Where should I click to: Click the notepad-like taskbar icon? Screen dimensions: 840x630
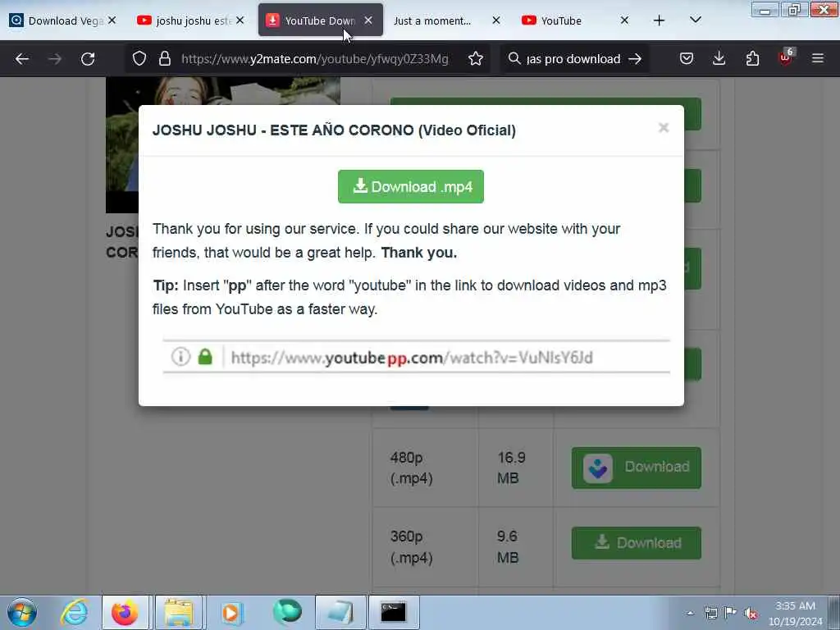click(x=340, y=612)
